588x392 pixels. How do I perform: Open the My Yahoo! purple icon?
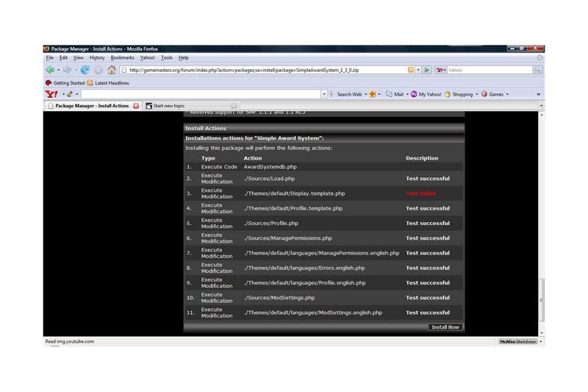click(x=414, y=94)
